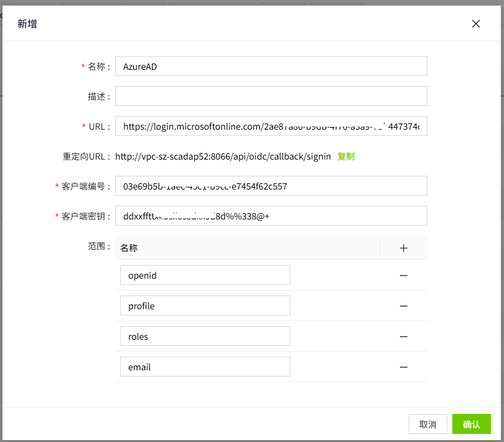The image size is (504, 442).
Task: Close the 新增 dialog with X icon
Action: [476, 24]
